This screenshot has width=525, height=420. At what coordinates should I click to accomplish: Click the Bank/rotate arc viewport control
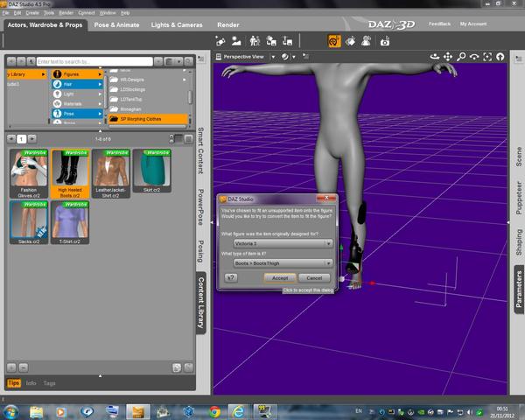474,57
